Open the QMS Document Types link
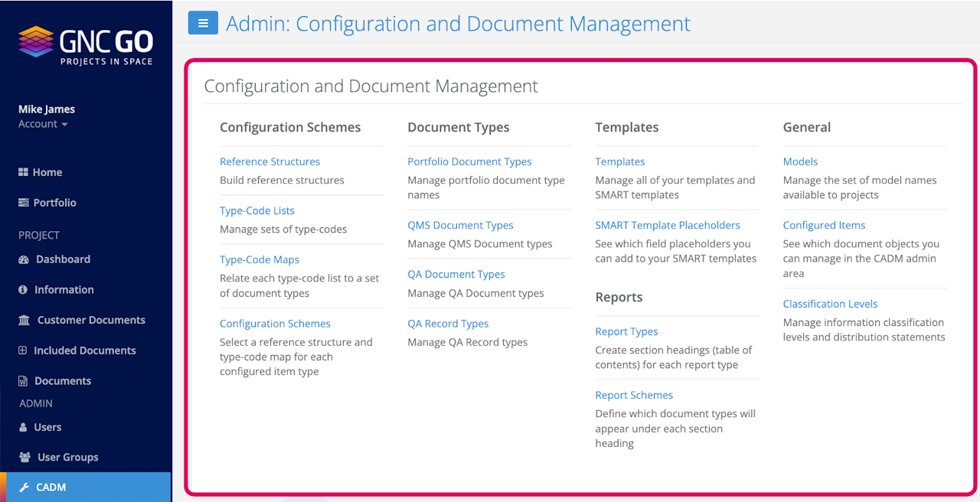This screenshot has width=980, height=502. pos(460,225)
